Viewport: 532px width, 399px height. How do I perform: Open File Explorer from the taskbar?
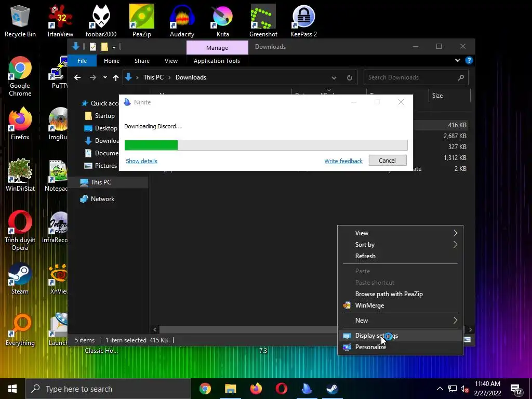(230, 389)
